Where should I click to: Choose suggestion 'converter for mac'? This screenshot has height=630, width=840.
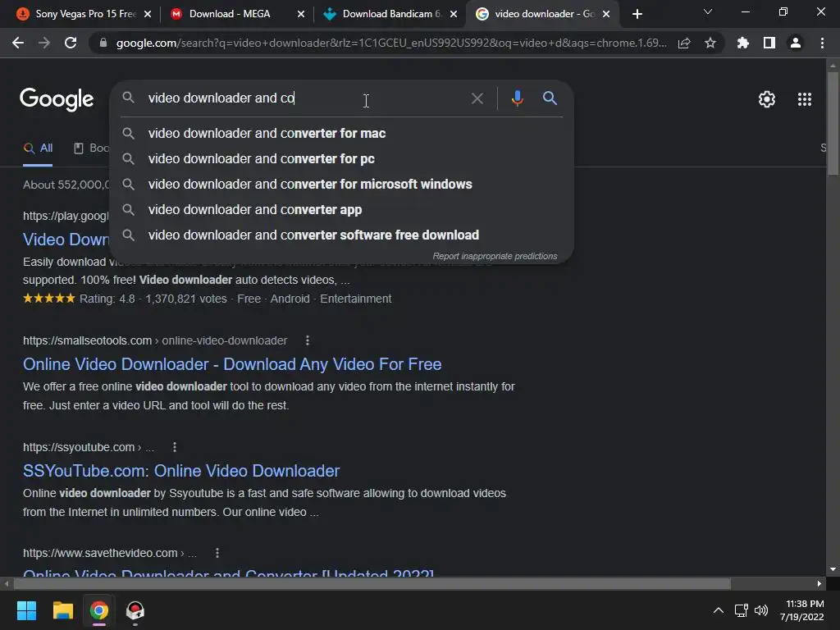[x=342, y=133]
